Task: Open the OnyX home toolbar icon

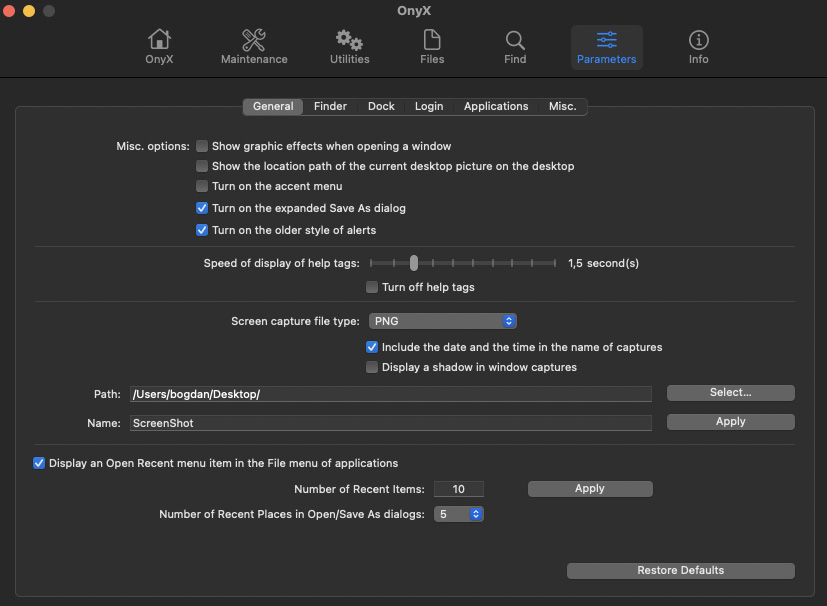Action: [x=159, y=46]
